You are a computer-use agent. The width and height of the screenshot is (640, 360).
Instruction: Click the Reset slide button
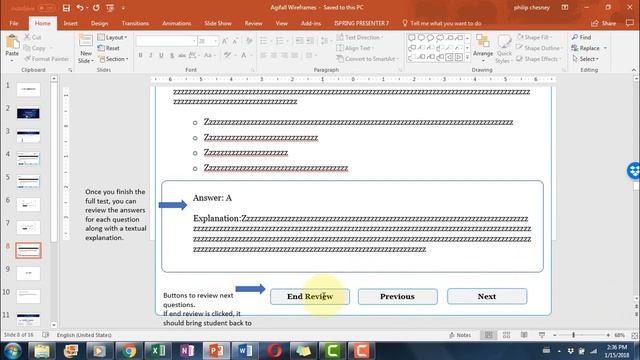coord(109,48)
